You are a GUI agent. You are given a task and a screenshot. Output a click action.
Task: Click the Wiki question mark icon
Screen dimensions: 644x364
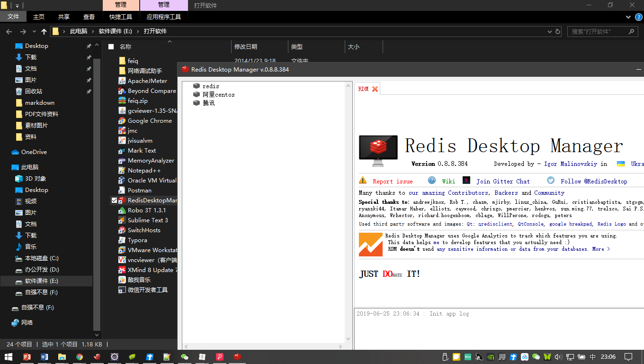click(432, 180)
